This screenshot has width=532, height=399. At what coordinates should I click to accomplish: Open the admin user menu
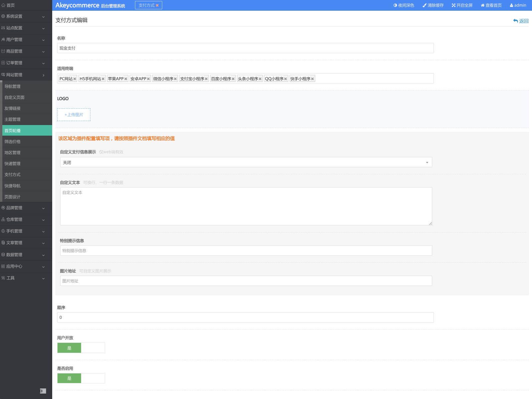pos(518,5)
